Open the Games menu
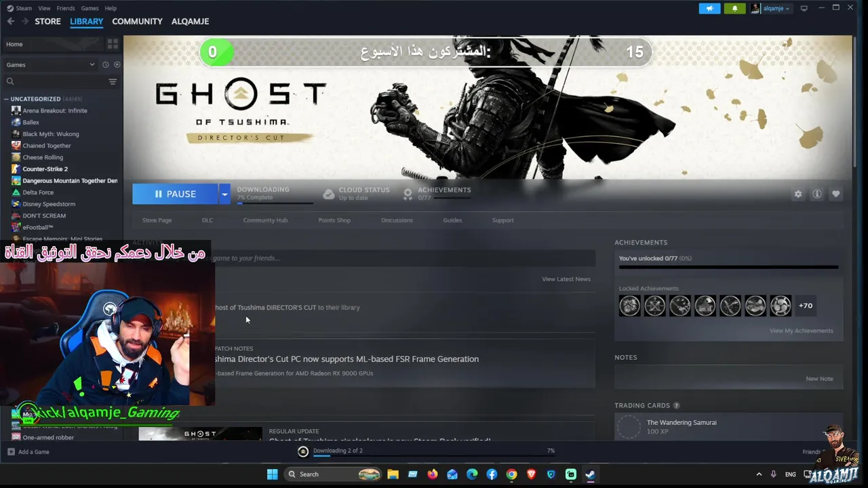The image size is (868, 488). pos(90,8)
